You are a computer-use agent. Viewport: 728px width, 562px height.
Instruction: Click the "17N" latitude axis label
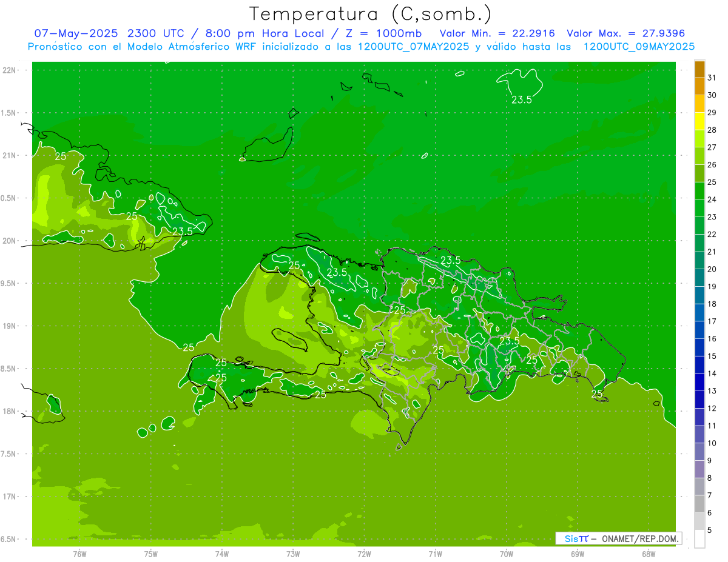(10, 497)
